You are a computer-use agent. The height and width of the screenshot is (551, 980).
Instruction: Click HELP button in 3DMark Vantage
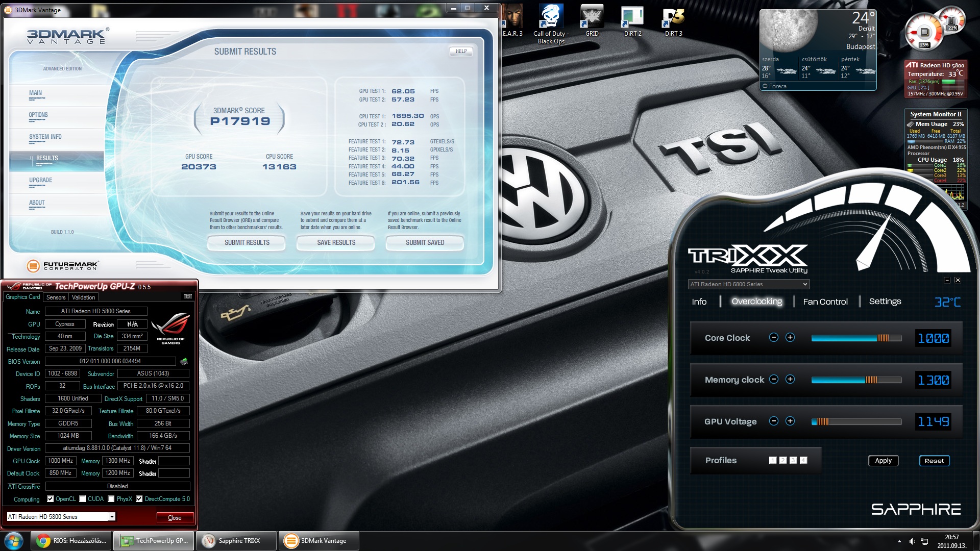461,51
